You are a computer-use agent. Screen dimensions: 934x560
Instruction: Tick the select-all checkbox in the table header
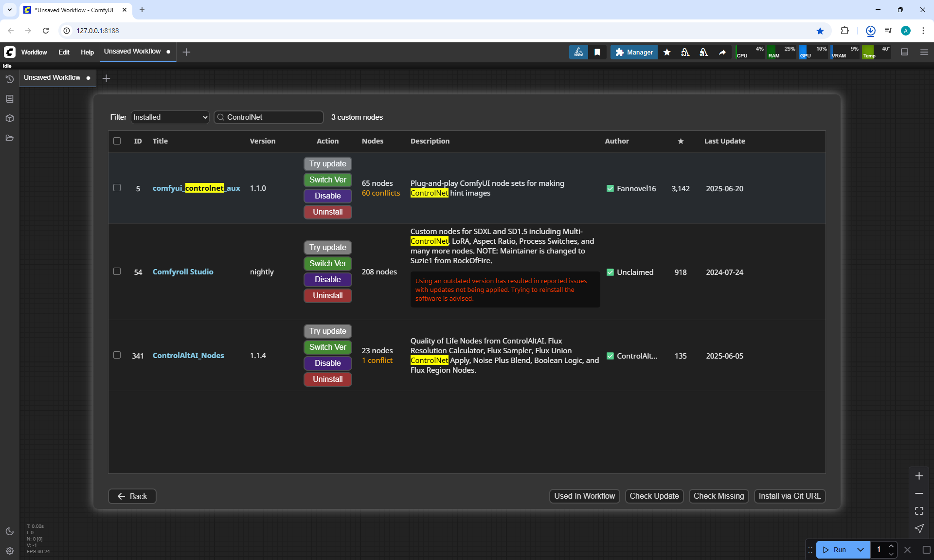117,141
